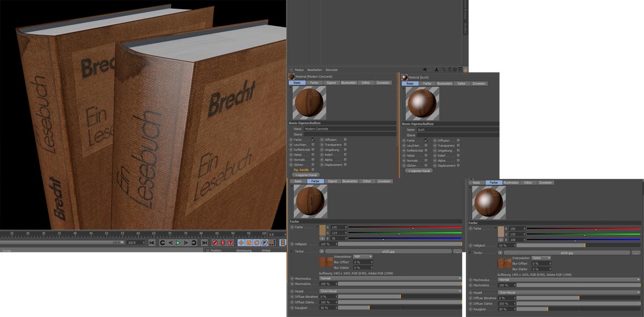Toggle the rotation recording orange ring icon
The image size is (644, 317).
[x=257, y=243]
